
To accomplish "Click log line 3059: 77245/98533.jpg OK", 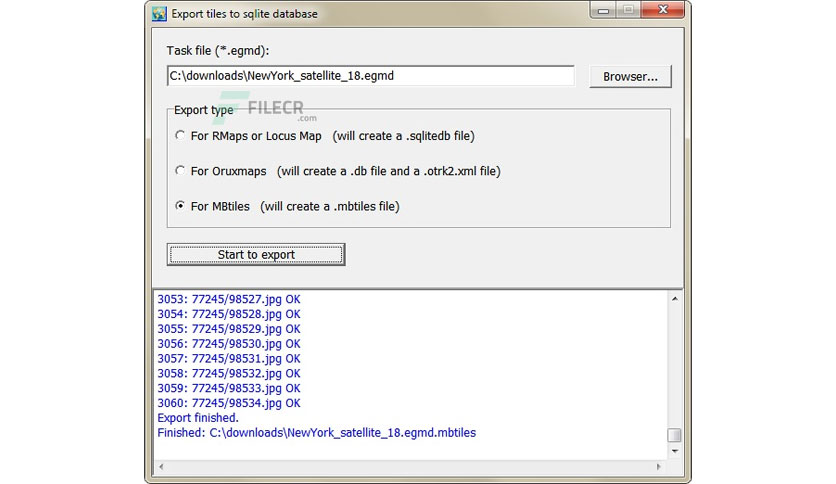I will pos(229,388).
